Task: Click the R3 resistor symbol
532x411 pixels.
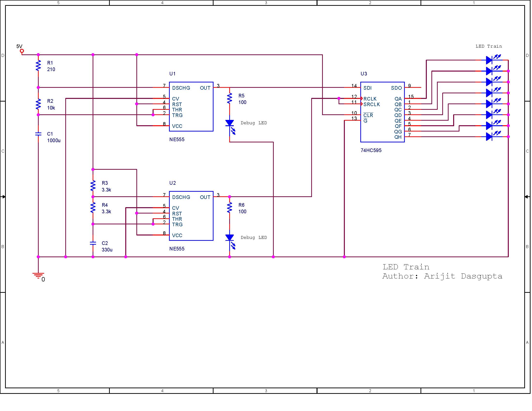Action: [93, 186]
